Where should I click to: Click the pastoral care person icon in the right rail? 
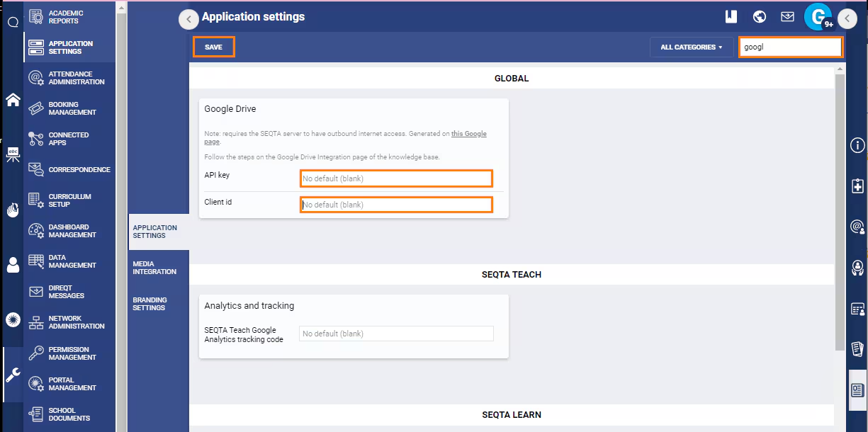857,268
